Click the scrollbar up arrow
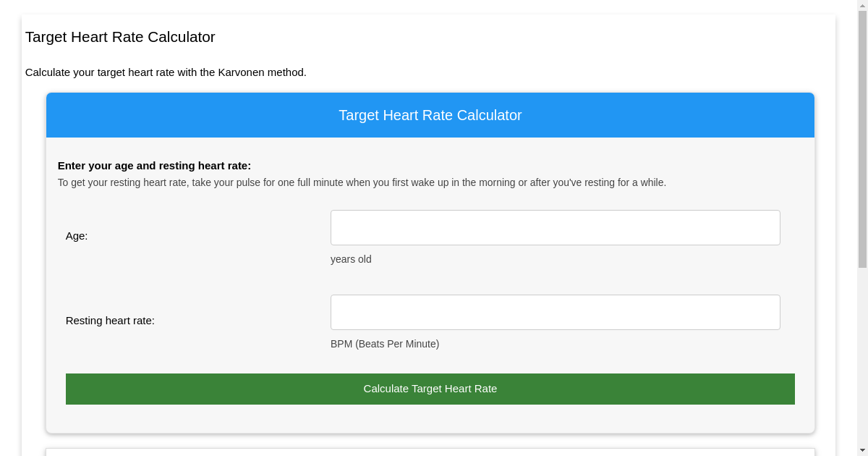Screen dimensions: 868x456 pyautogui.click(x=862, y=5)
